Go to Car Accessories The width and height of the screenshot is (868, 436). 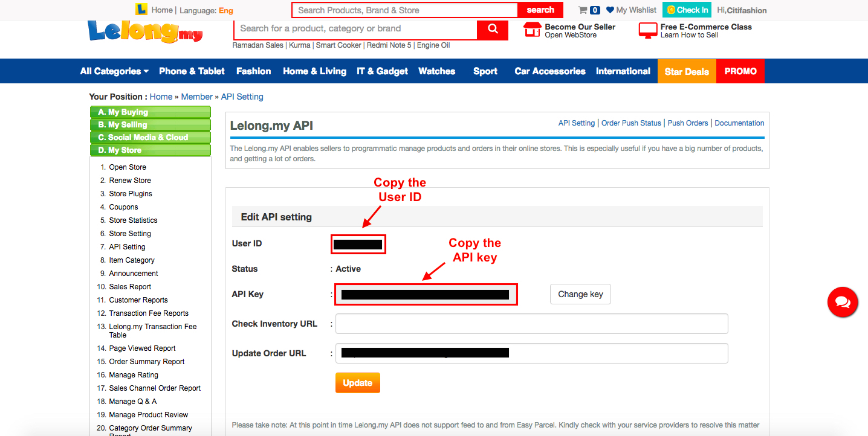[550, 71]
